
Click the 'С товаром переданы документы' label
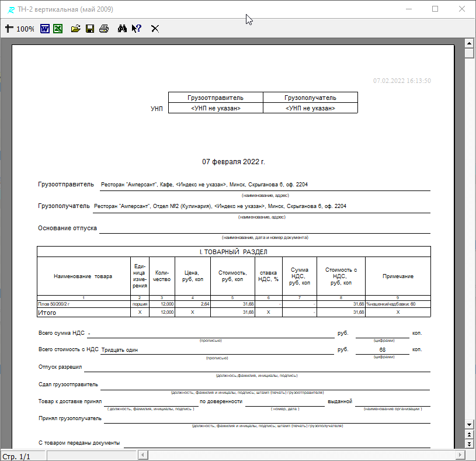click(79, 443)
